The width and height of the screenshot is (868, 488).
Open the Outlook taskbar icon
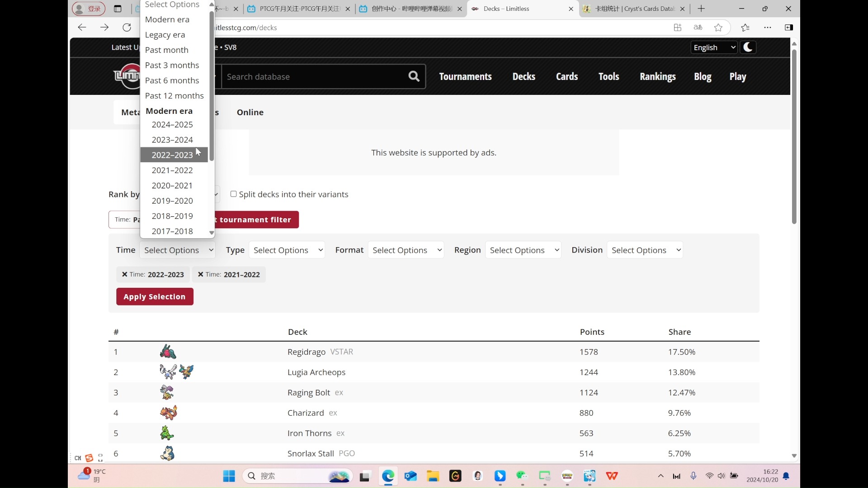410,476
